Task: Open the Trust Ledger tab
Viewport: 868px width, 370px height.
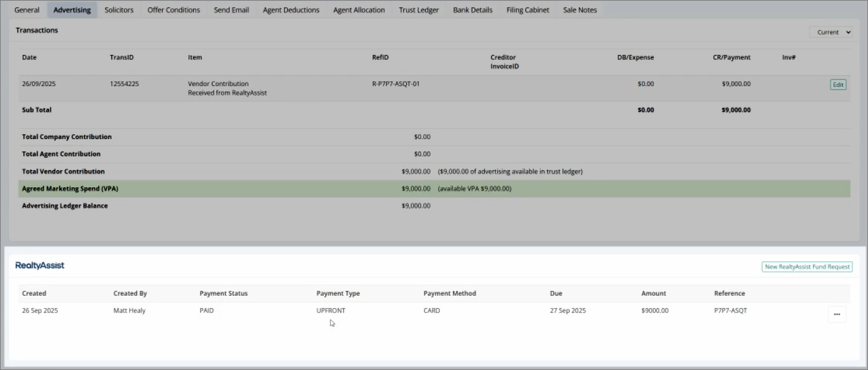Action: coord(419,10)
